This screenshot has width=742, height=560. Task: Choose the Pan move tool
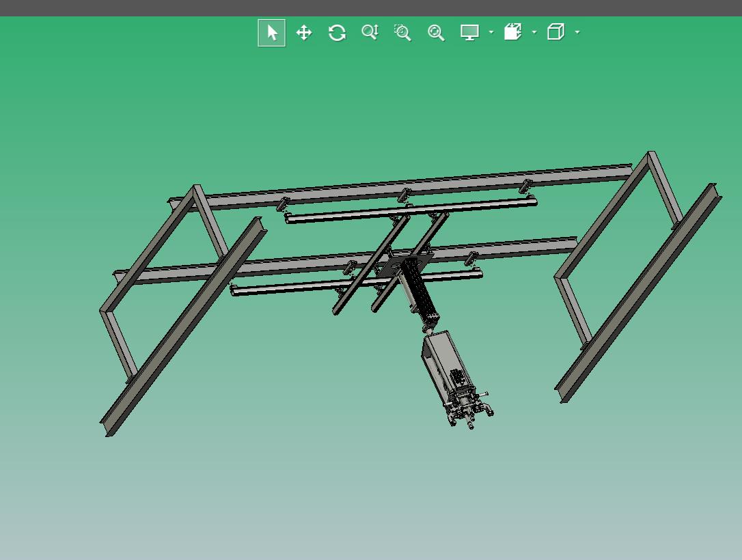click(304, 33)
